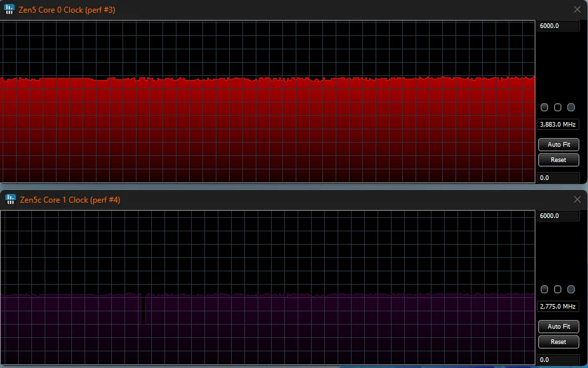Edit the 0.0 minimum value of Core 0 graph
Viewport: 588px width, 368px height.
pyautogui.click(x=558, y=178)
